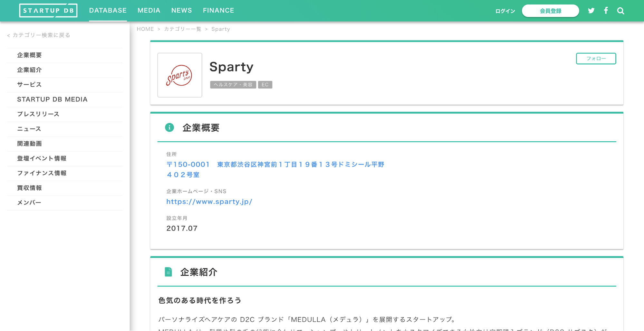Viewport: 644px width, 331px height.
Task: Select サービス in the sidebar
Action: [65, 85]
